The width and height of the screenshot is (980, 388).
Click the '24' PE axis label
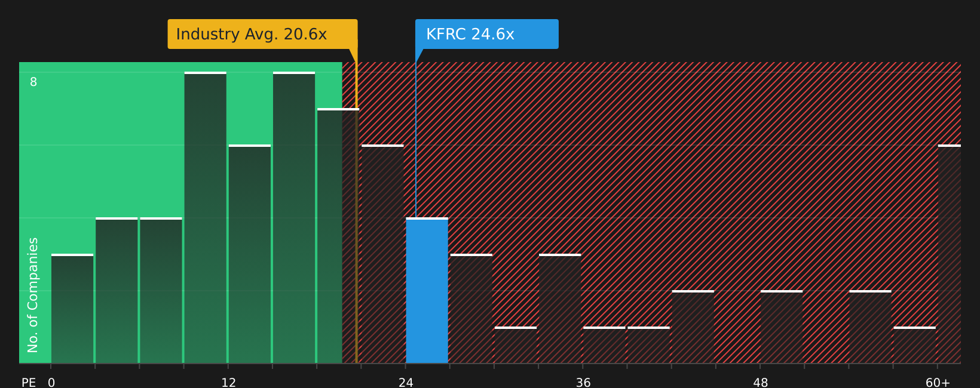coord(406,383)
